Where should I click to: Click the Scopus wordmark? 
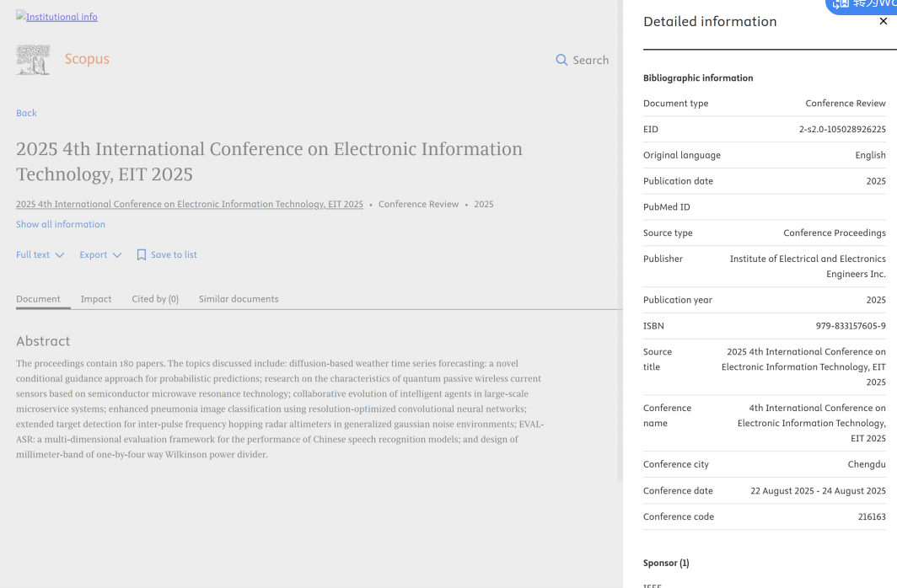click(x=87, y=59)
